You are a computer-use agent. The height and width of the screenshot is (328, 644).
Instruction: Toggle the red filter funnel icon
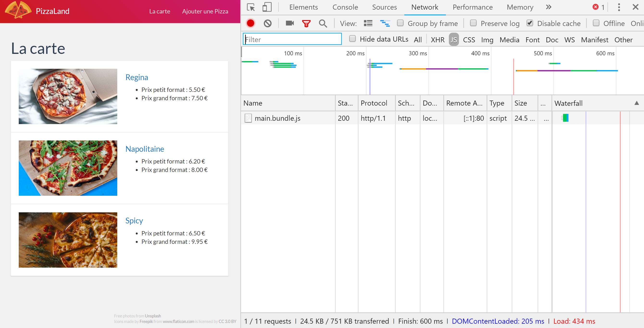pyautogui.click(x=306, y=24)
